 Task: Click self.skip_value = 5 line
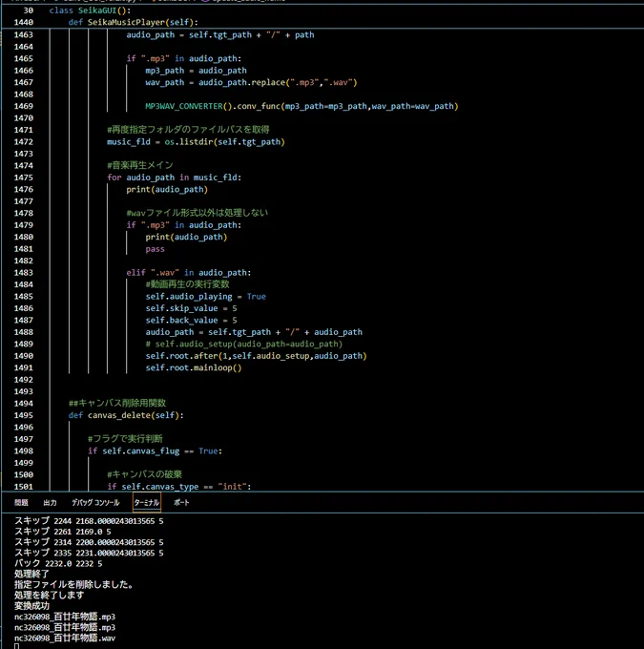[x=191, y=308]
